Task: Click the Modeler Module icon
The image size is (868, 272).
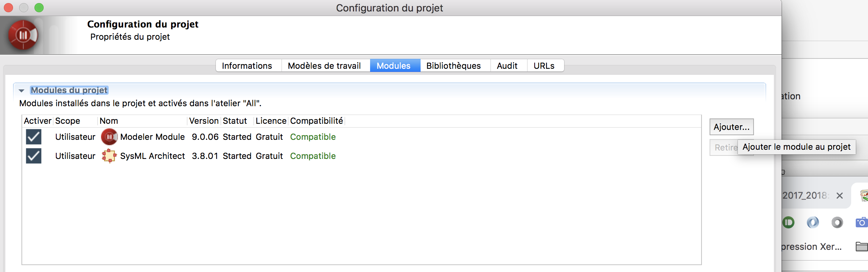Action: point(109,137)
